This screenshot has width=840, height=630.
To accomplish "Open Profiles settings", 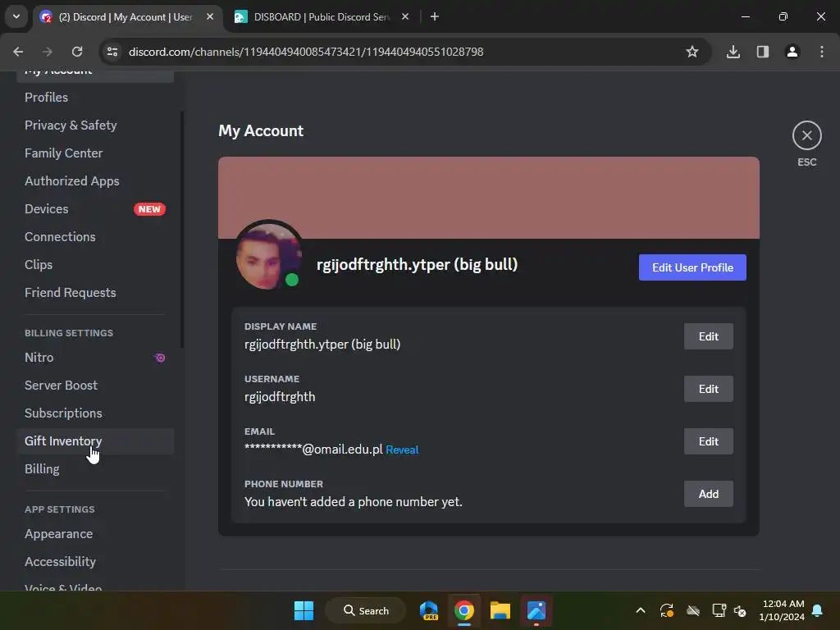I will click(95, 98).
